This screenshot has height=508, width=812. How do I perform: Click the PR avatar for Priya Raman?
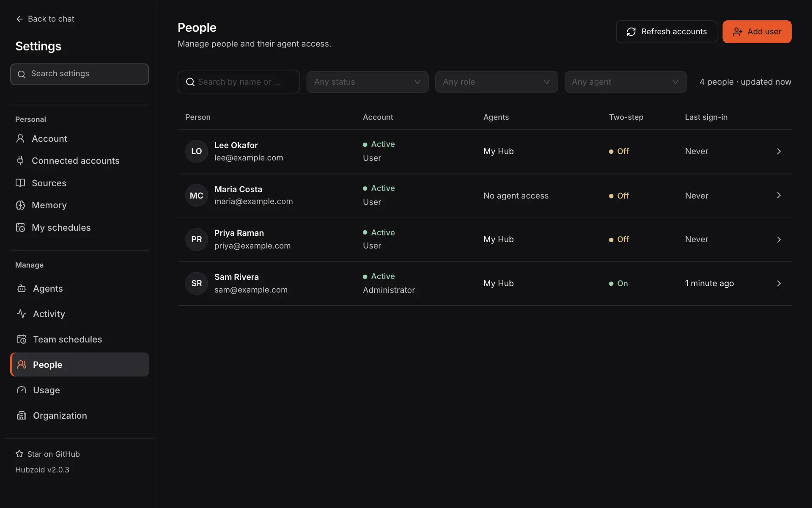click(x=197, y=240)
